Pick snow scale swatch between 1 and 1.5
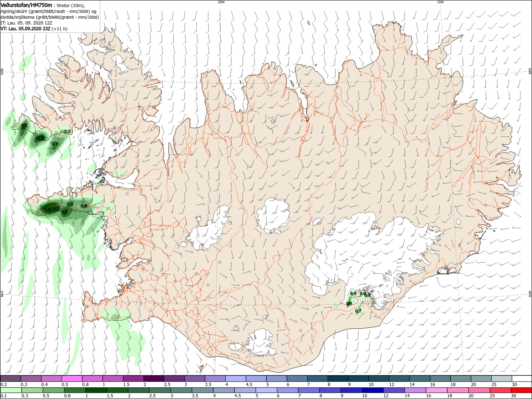This screenshot has height=399, width=532. tap(113, 379)
